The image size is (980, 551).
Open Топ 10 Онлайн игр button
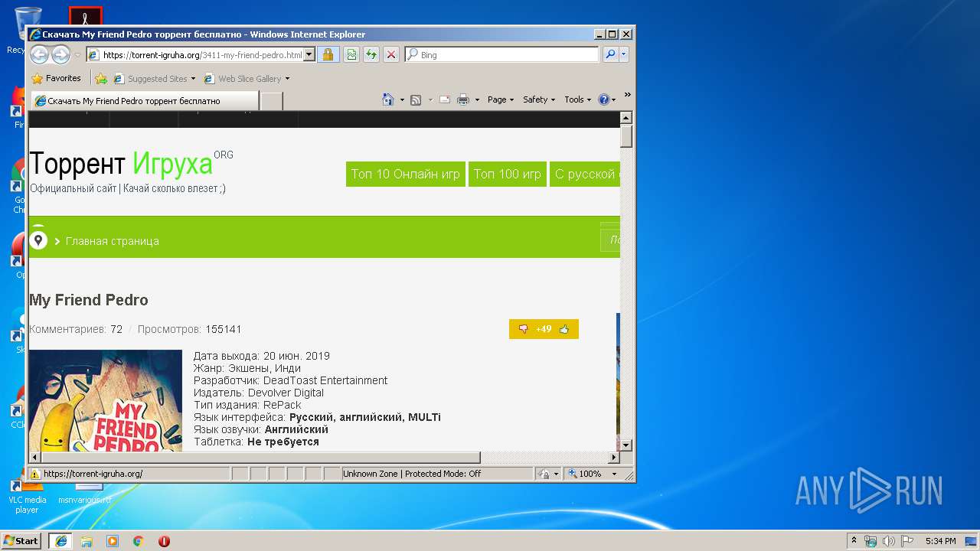pos(405,174)
